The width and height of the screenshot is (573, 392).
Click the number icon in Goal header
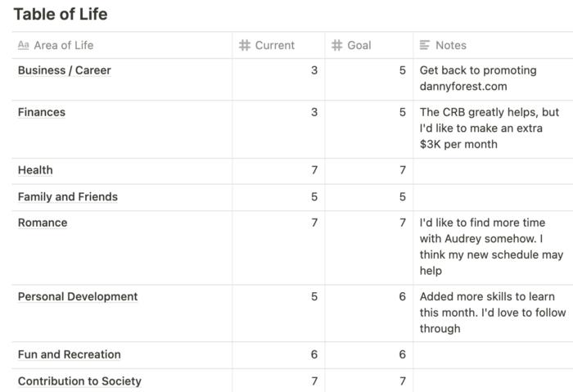coord(336,45)
